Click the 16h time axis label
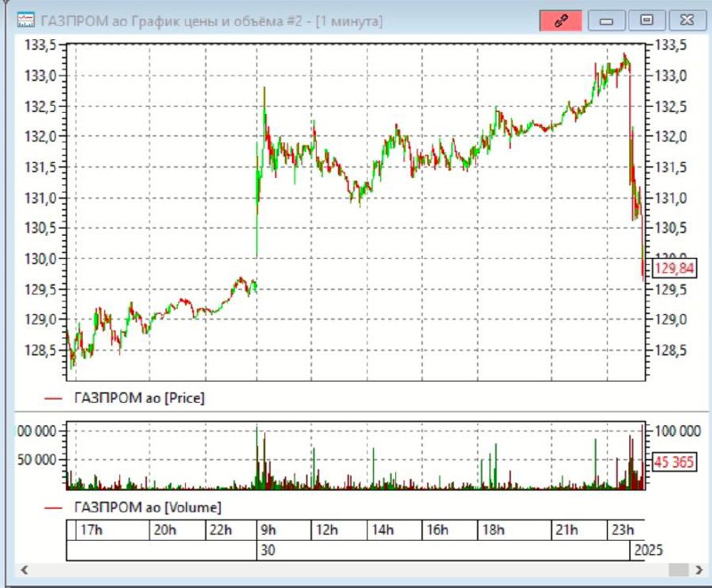Screen dimensions: 712x588 [x=437, y=529]
